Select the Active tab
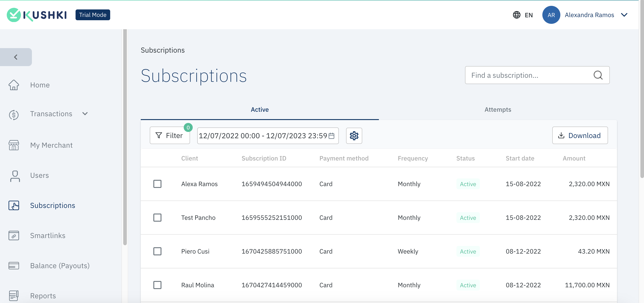 click(259, 109)
